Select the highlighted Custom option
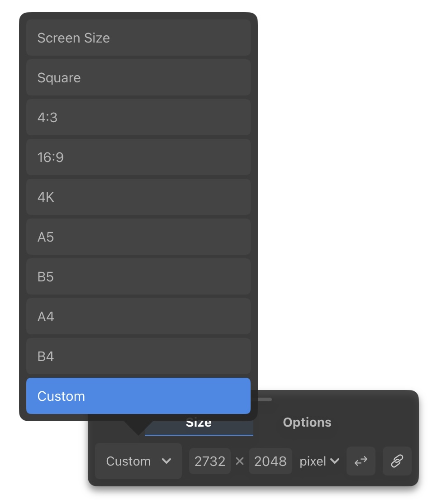Viewport: 432px width, 504px height. [138, 396]
